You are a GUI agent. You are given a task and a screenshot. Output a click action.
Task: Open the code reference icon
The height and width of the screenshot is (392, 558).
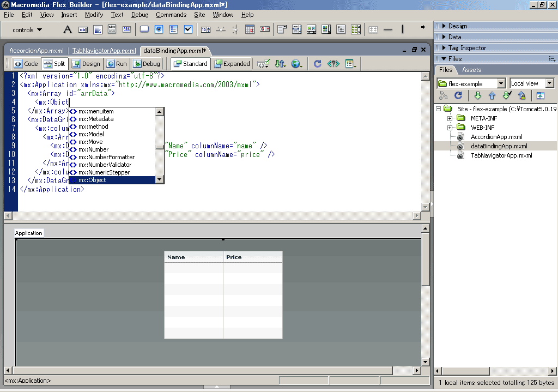coord(333,64)
